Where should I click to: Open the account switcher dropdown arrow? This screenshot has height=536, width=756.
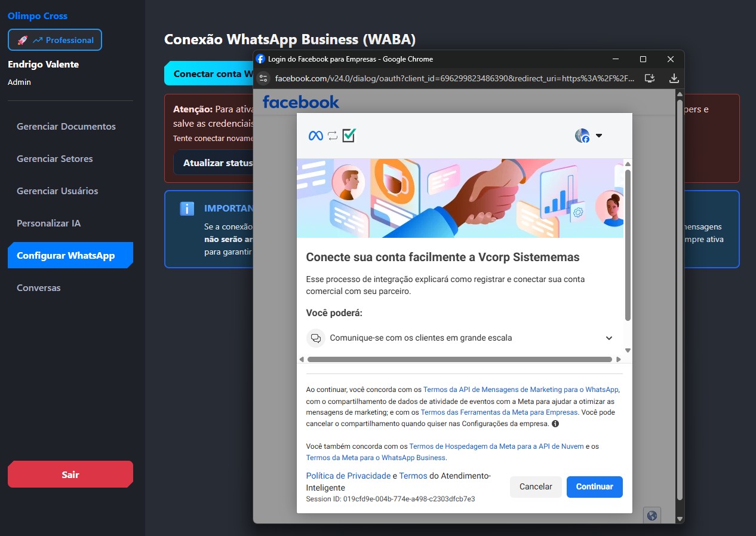coord(599,136)
